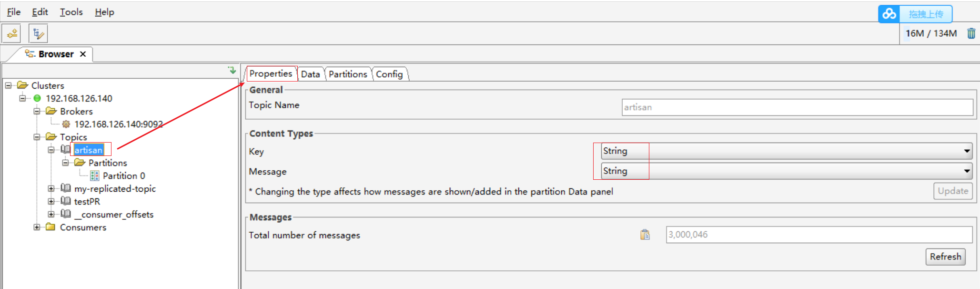Expand the Consumers node
The width and height of the screenshot is (980, 289).
(37, 227)
